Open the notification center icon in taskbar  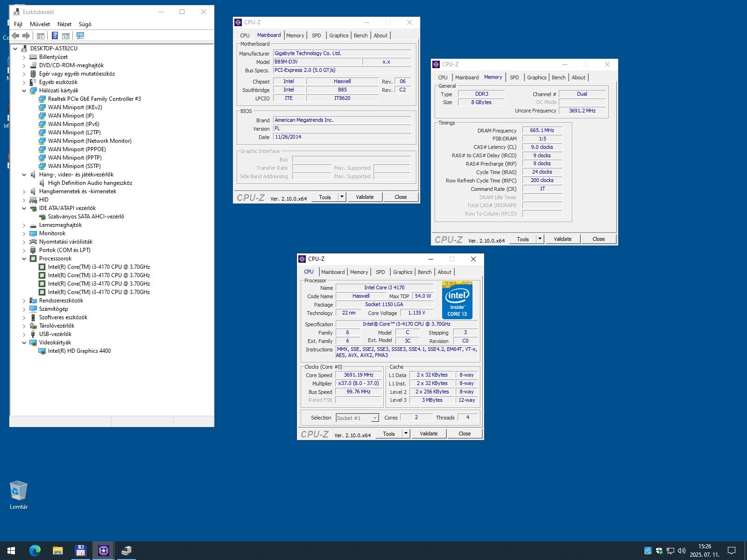pyautogui.click(x=732, y=551)
